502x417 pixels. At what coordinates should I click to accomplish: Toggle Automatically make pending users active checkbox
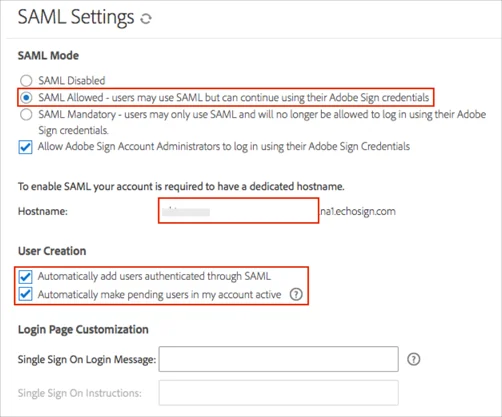(25, 294)
